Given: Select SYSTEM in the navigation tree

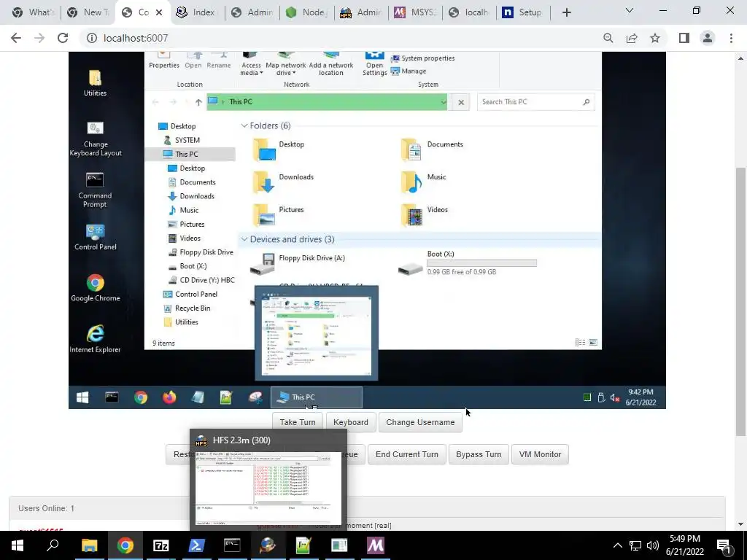Looking at the screenshot, I should [182, 140].
